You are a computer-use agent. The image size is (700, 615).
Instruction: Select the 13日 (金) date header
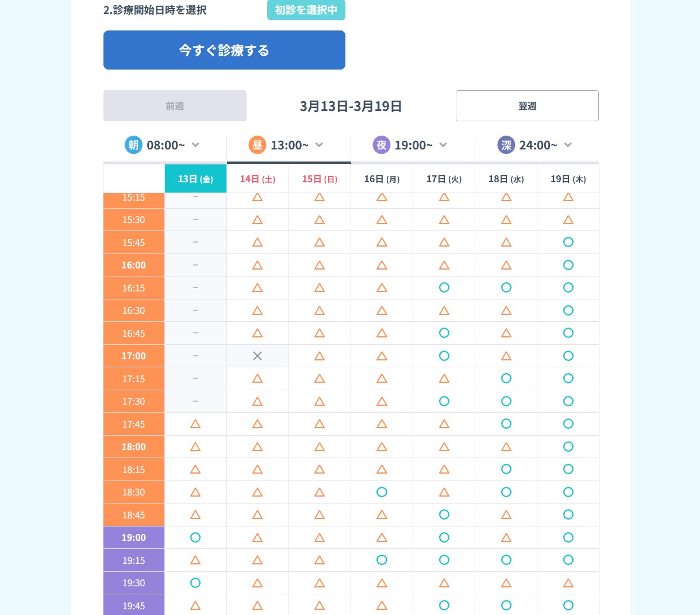point(195,179)
